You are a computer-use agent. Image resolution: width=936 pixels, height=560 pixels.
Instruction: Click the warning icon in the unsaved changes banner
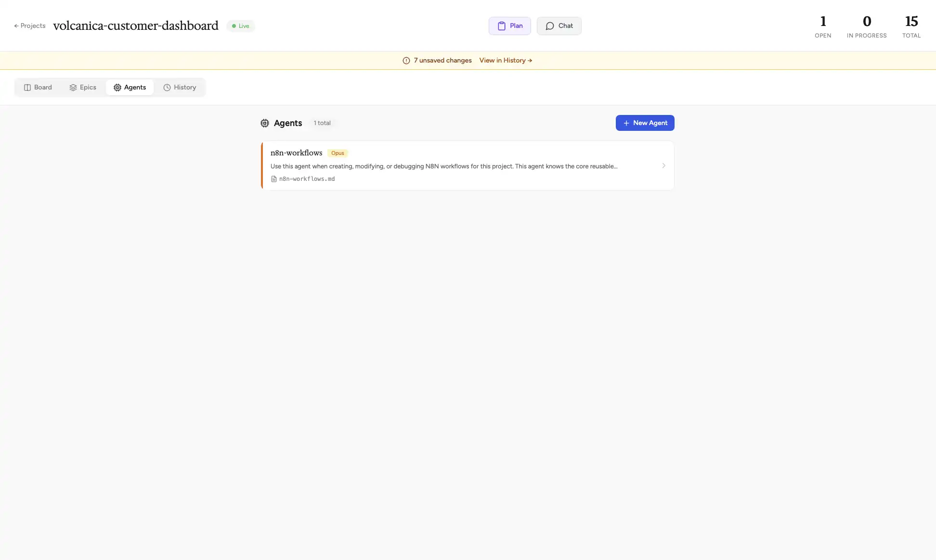(406, 60)
